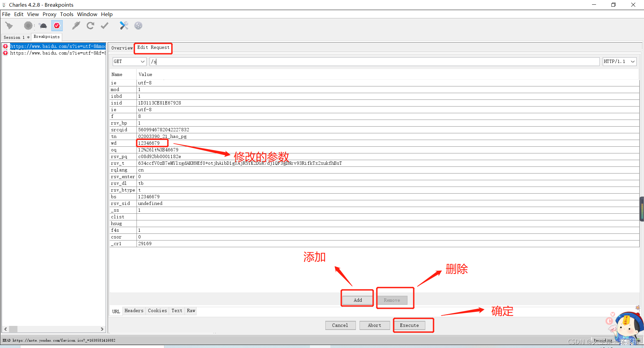Click the Value column header

pyautogui.click(x=145, y=74)
